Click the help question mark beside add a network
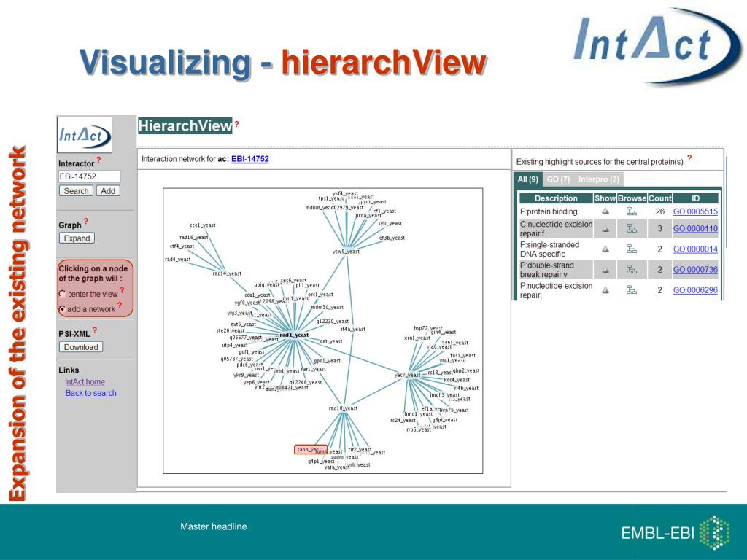The image size is (747, 560). coord(120,306)
